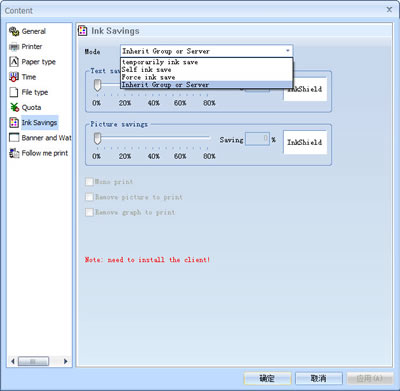
Task: Toggle 'Remove graph to print' checkbox
Action: coord(89,212)
